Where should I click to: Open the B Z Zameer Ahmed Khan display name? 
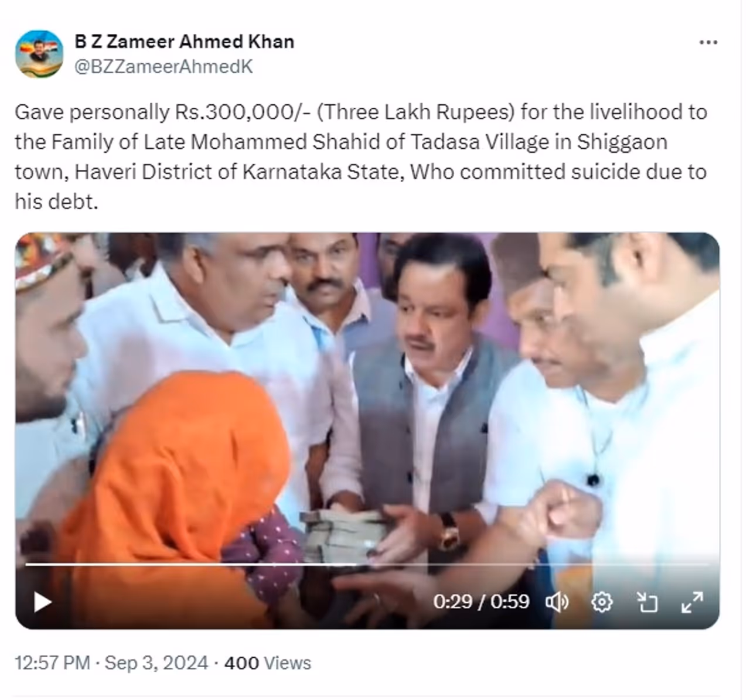pyautogui.click(x=185, y=42)
